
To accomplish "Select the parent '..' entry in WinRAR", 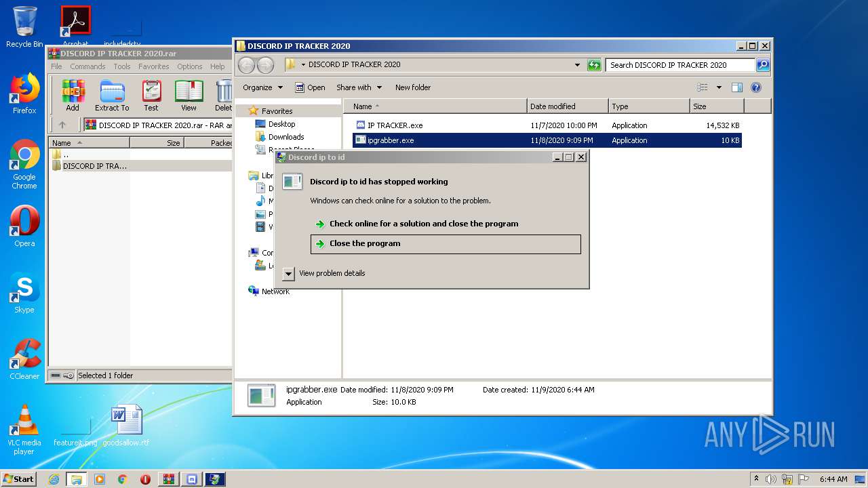I will coord(61,155).
